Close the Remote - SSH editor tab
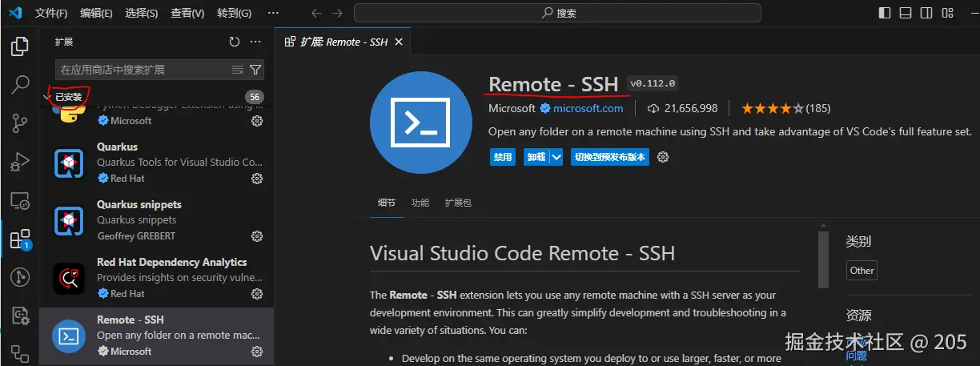Viewport: 980px width, 366px height. [399, 42]
